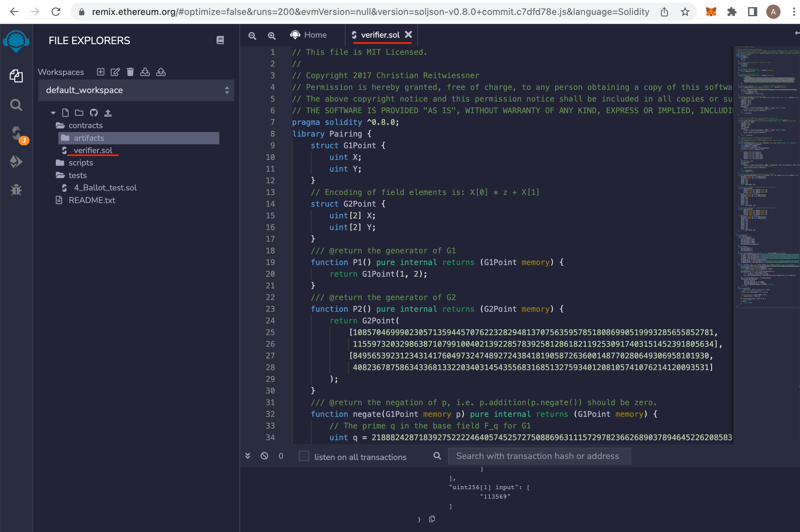Screen dimensions: 800x532
Task: Open the Deploy & run transactions icon
Action: click(x=16, y=162)
